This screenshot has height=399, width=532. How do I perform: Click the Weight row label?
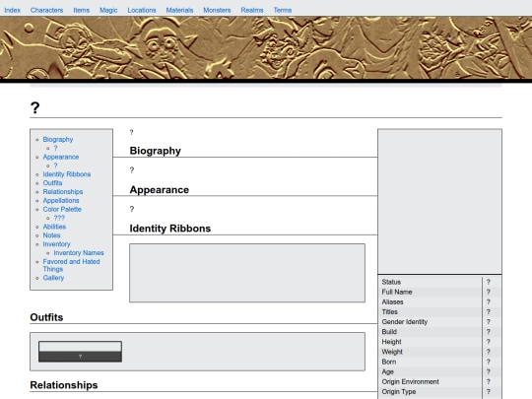(x=392, y=352)
